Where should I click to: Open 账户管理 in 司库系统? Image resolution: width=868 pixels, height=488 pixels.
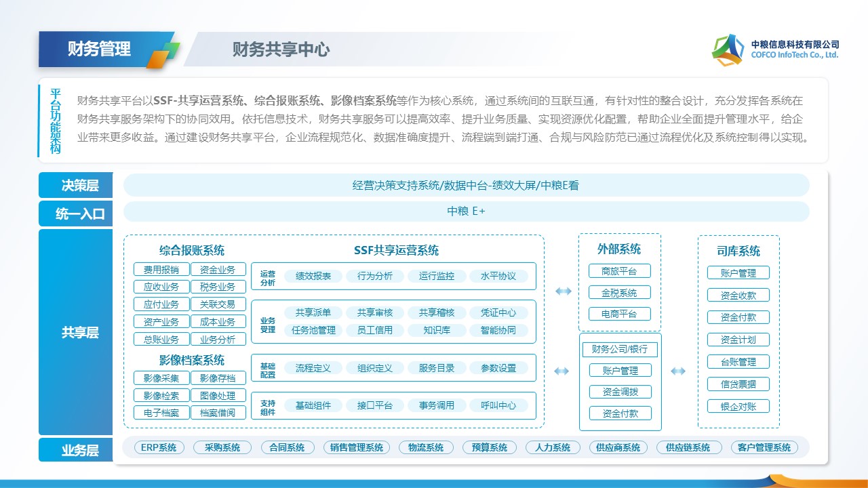coord(738,273)
